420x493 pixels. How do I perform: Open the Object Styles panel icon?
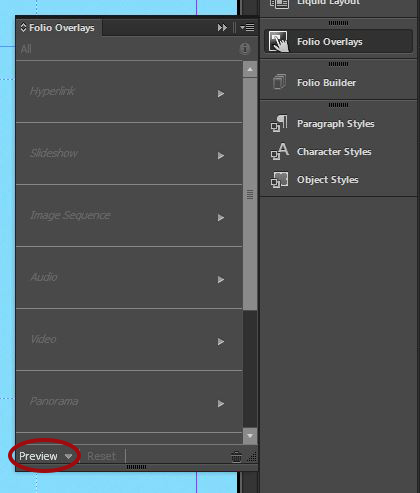[x=279, y=180]
